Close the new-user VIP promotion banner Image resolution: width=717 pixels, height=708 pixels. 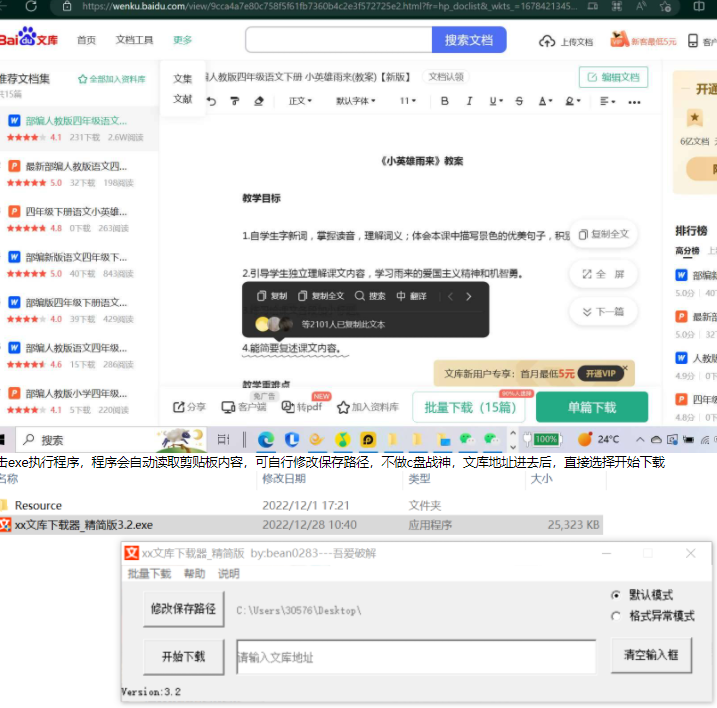tap(625, 368)
